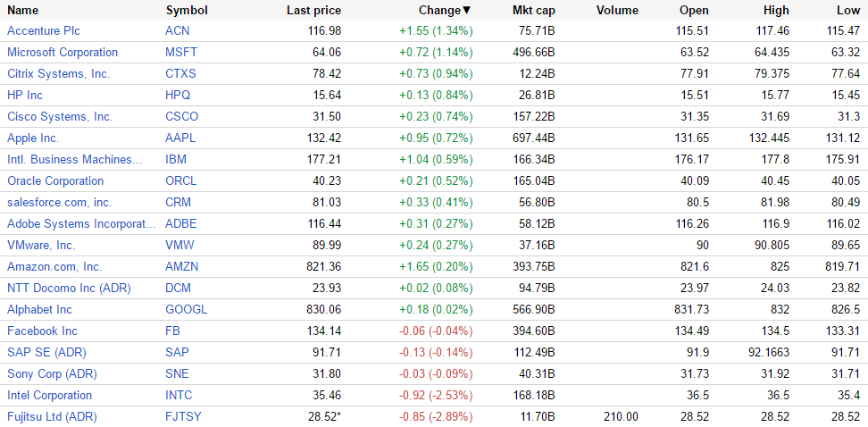
Task: Open the Fujitsu Ltd (ADR) link
Action: point(52,416)
